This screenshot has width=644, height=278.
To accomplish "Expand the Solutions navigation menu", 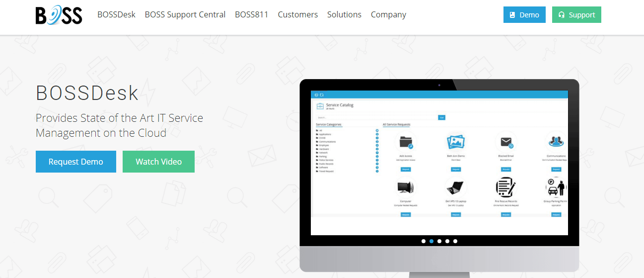I will [x=344, y=15].
